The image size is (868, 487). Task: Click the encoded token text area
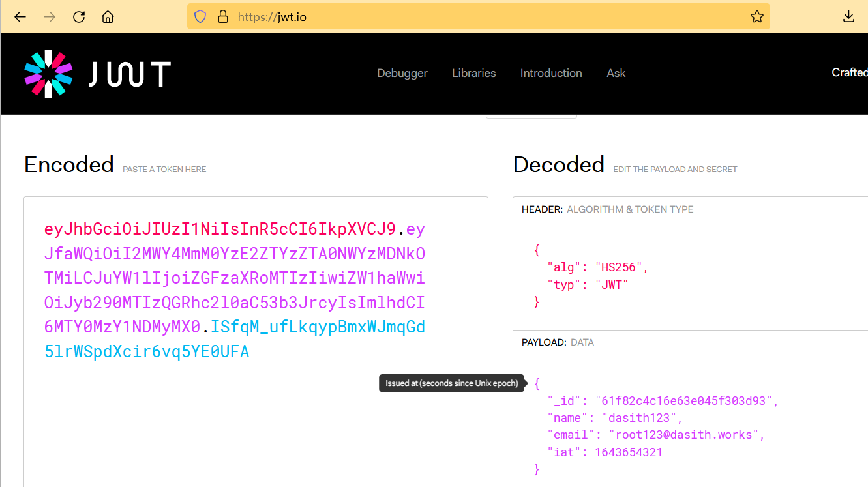[256, 417]
